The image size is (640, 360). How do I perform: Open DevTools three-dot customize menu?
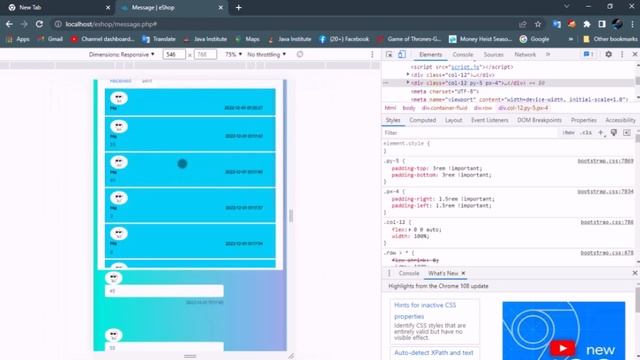click(622, 54)
